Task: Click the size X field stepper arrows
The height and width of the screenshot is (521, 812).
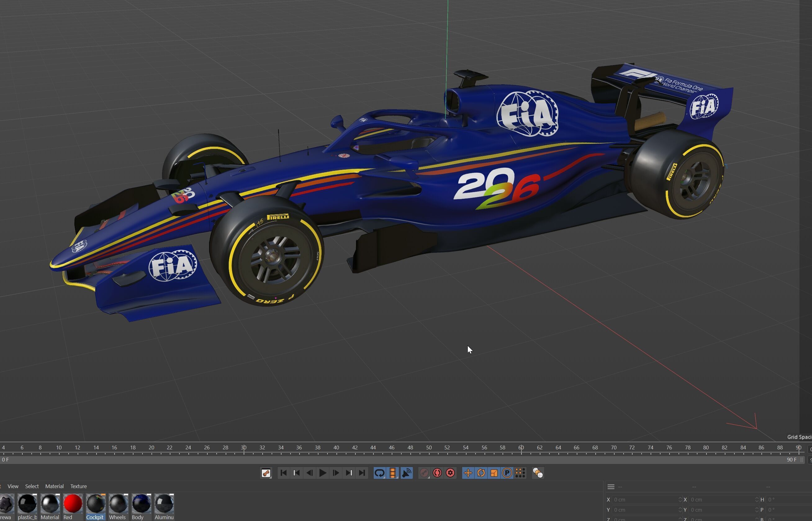Action: point(756,500)
